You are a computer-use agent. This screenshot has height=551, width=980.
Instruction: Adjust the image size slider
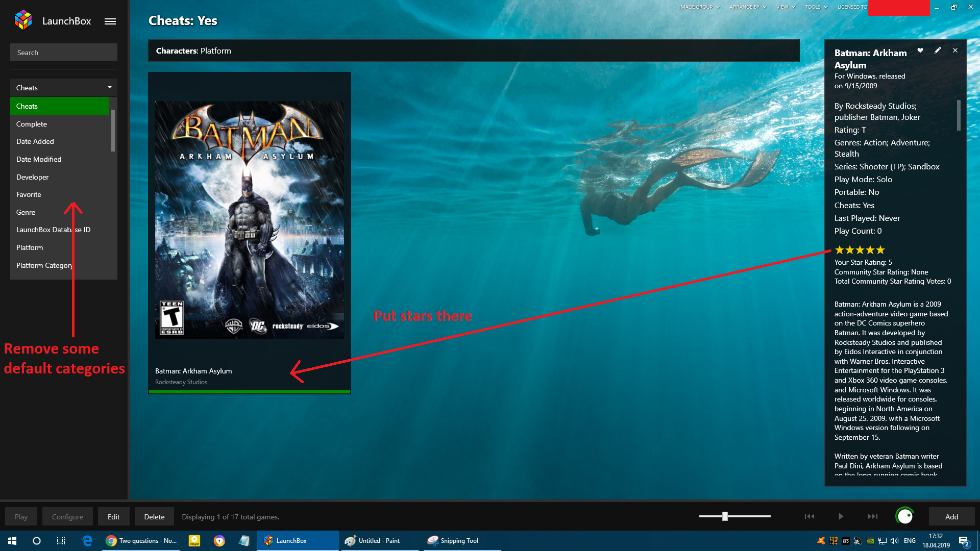725,516
